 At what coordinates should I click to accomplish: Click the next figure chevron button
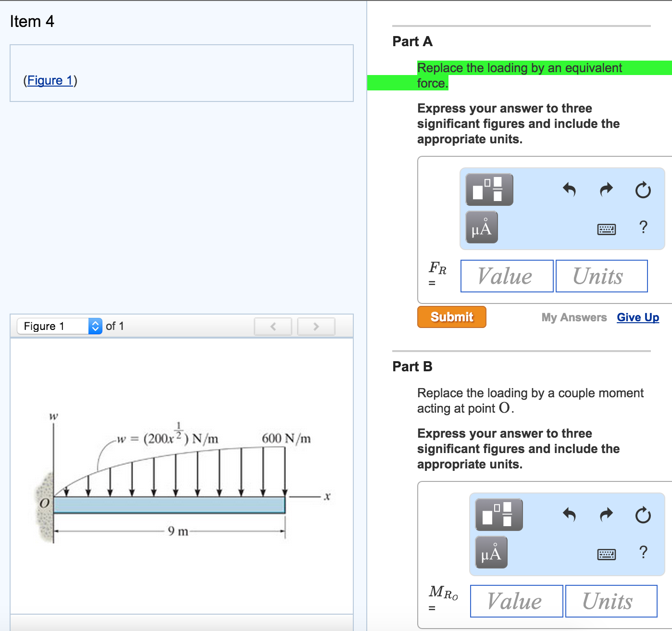[316, 326]
